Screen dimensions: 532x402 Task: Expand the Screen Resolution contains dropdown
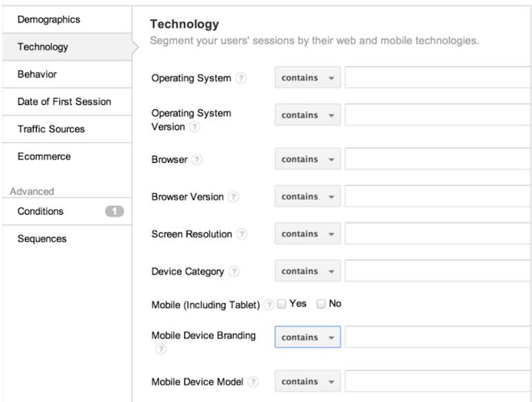tap(307, 234)
